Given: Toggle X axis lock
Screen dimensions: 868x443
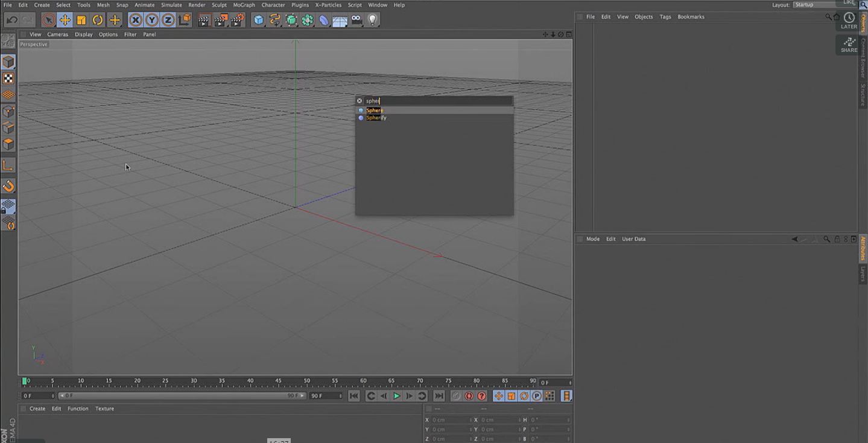Looking at the screenshot, I should [x=136, y=20].
